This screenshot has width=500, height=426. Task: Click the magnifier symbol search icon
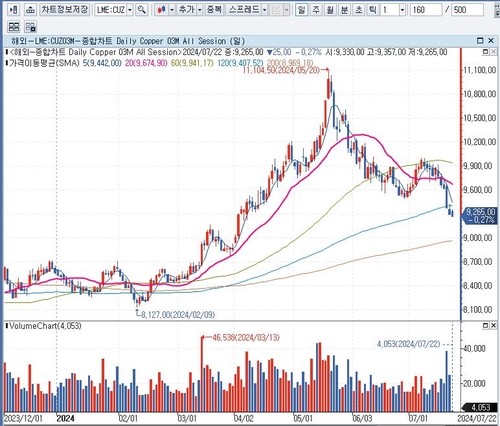(142, 10)
